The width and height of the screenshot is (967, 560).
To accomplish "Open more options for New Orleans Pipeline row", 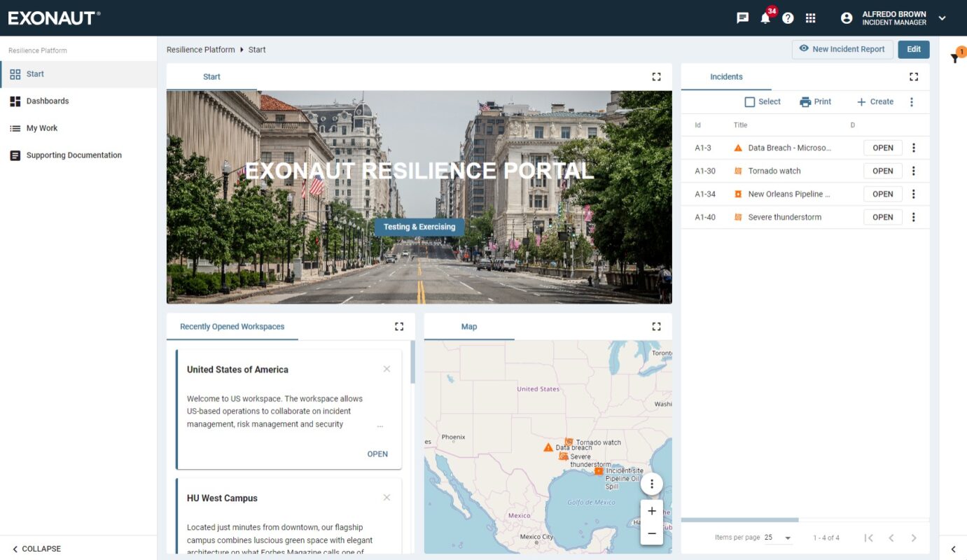I will coord(914,194).
